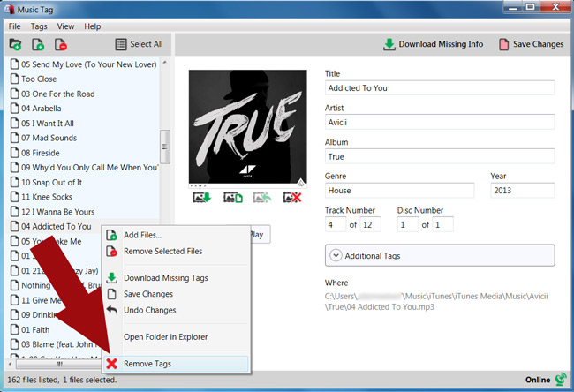Click download album art icon under cover
Screen dimensions: 574x392
coord(202,198)
